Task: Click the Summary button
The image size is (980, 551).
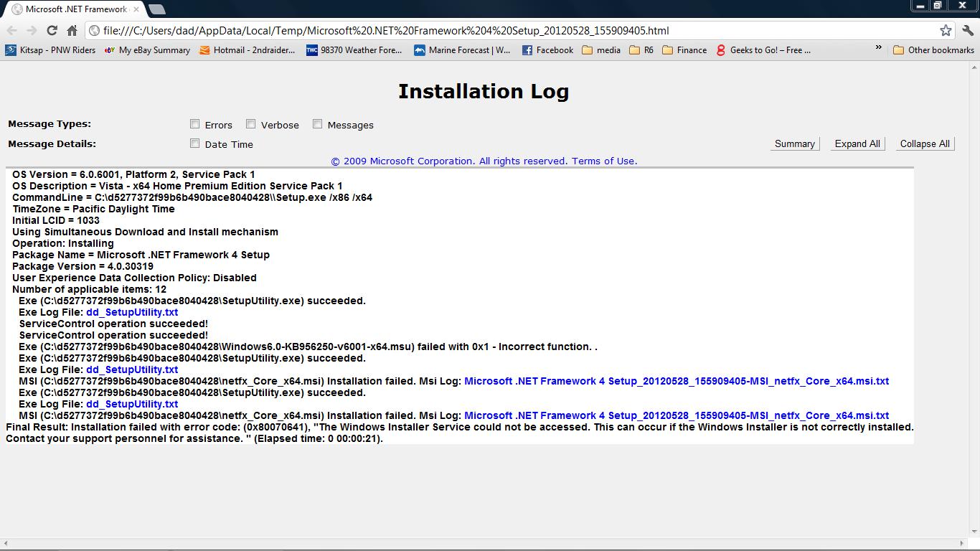Action: (794, 143)
